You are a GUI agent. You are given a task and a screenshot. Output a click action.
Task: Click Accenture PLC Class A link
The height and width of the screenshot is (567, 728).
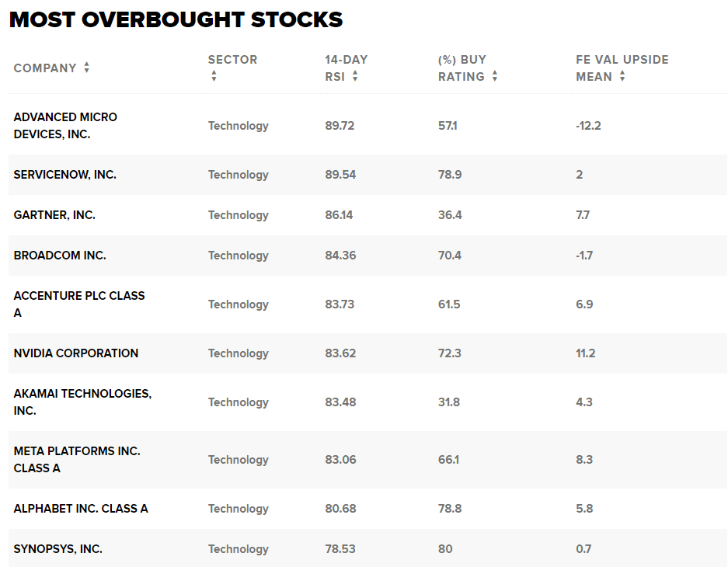[x=79, y=304]
